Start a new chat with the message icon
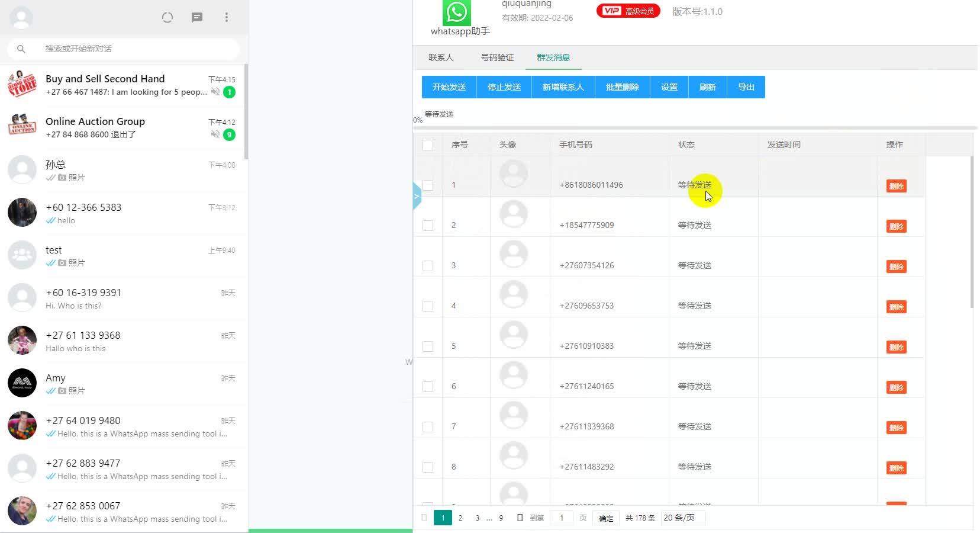This screenshot has width=980, height=533. point(197,17)
